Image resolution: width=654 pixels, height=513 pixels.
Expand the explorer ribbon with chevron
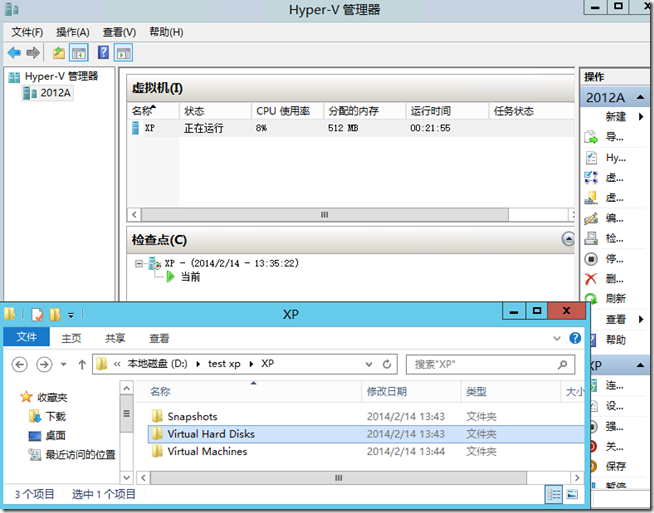(557, 338)
